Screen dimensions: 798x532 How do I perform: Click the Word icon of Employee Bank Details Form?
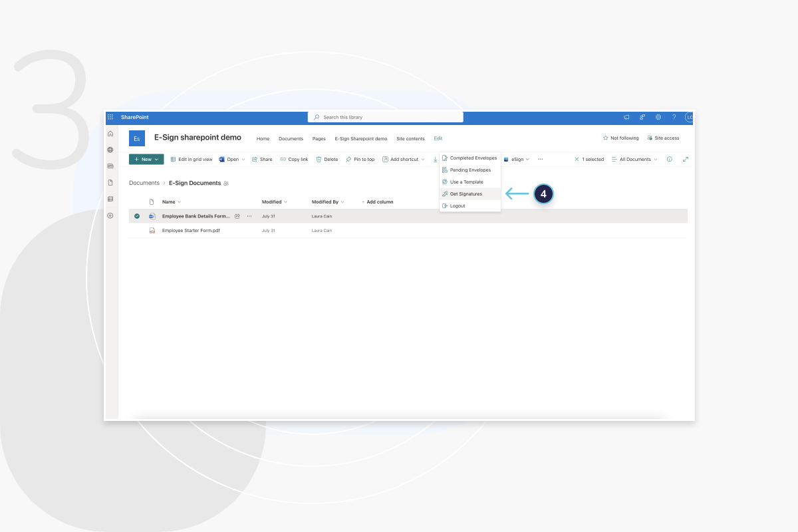(x=152, y=216)
